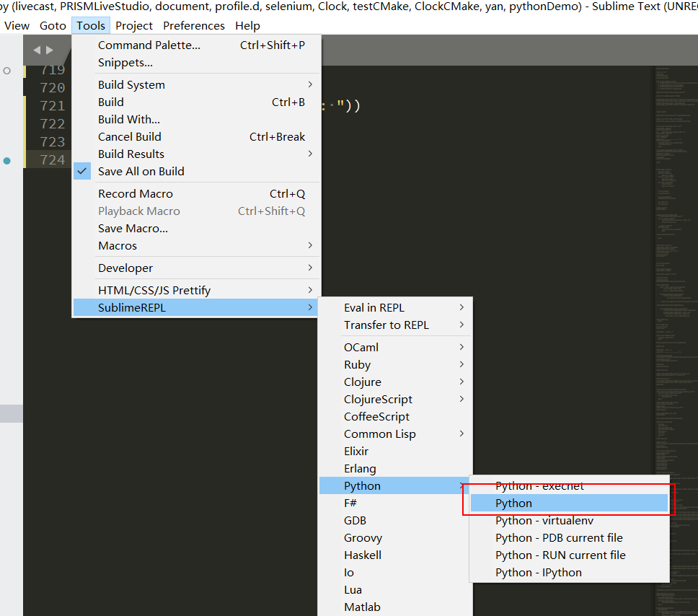Viewport: 698px width, 616px height.
Task: Open the Help menu
Action: pos(247,26)
